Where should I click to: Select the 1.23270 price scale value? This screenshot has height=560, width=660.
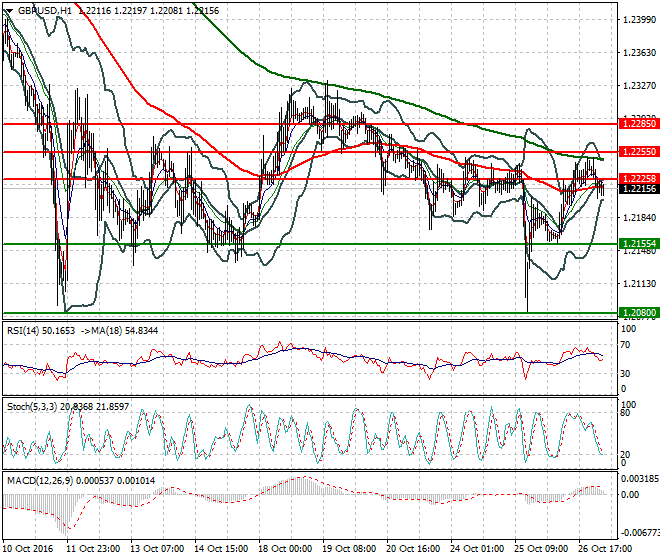tap(639, 86)
